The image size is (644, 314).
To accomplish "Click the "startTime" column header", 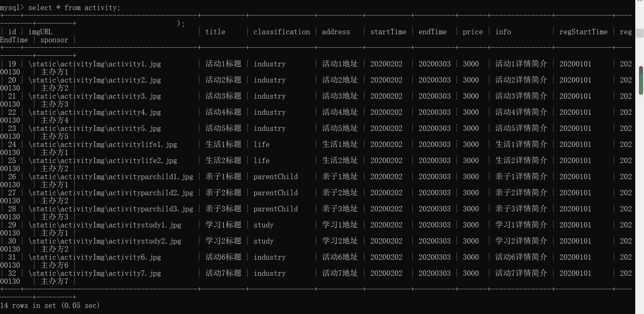I will [x=388, y=32].
